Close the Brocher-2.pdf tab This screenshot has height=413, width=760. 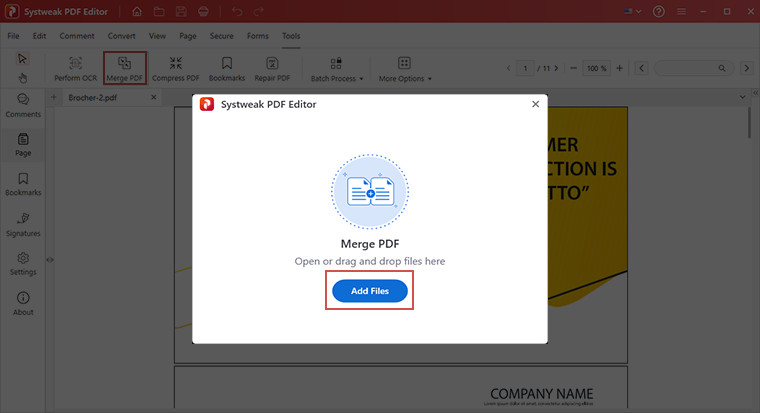pos(154,97)
